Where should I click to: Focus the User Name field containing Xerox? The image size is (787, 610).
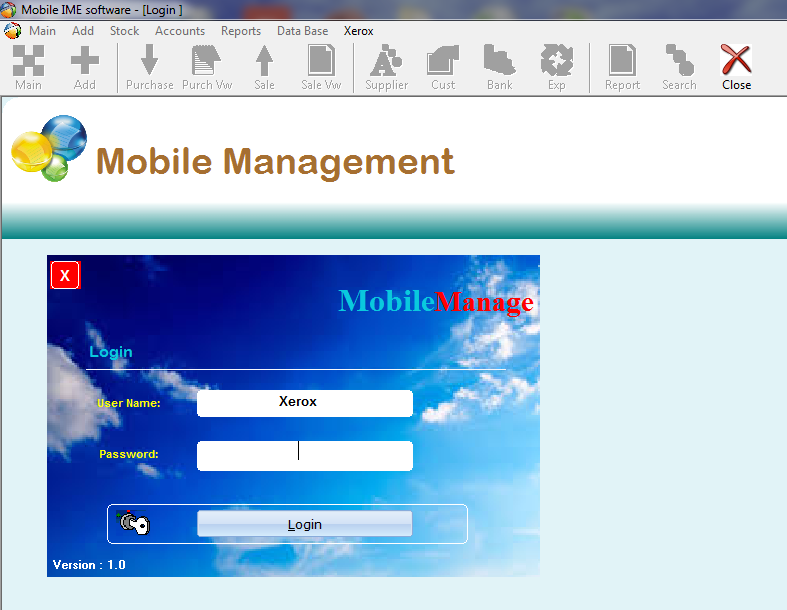(305, 403)
